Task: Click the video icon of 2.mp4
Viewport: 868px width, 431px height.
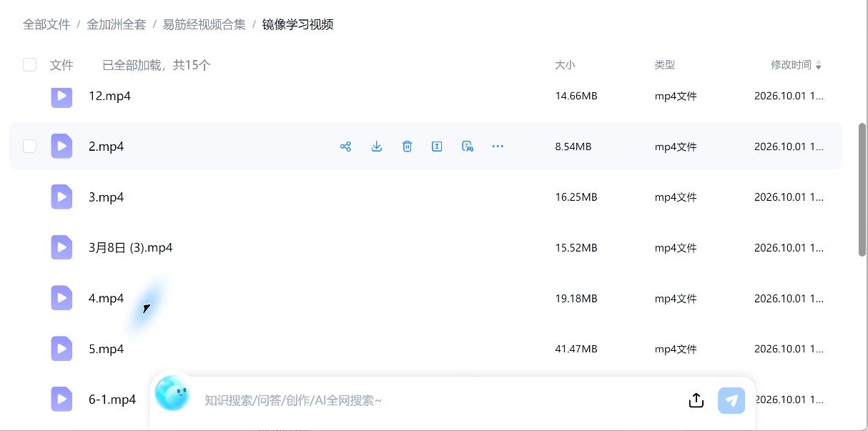Action: (61, 147)
